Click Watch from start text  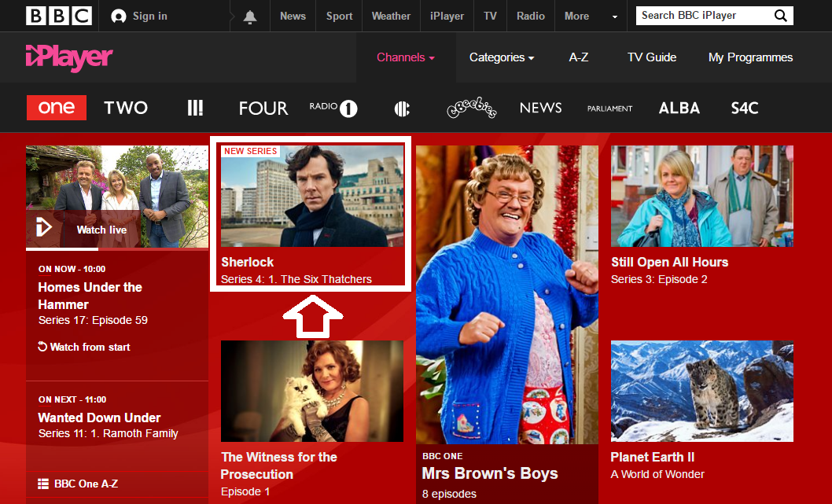click(90, 347)
